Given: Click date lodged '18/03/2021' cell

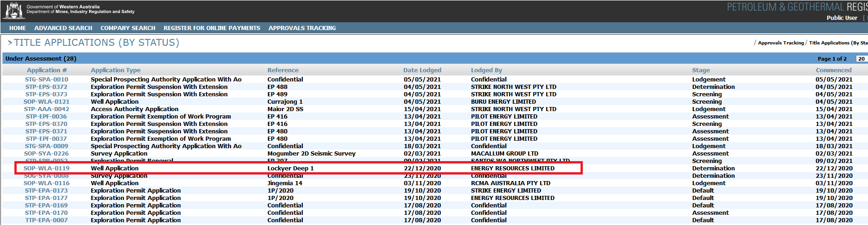Looking at the screenshot, I should click(422, 146).
